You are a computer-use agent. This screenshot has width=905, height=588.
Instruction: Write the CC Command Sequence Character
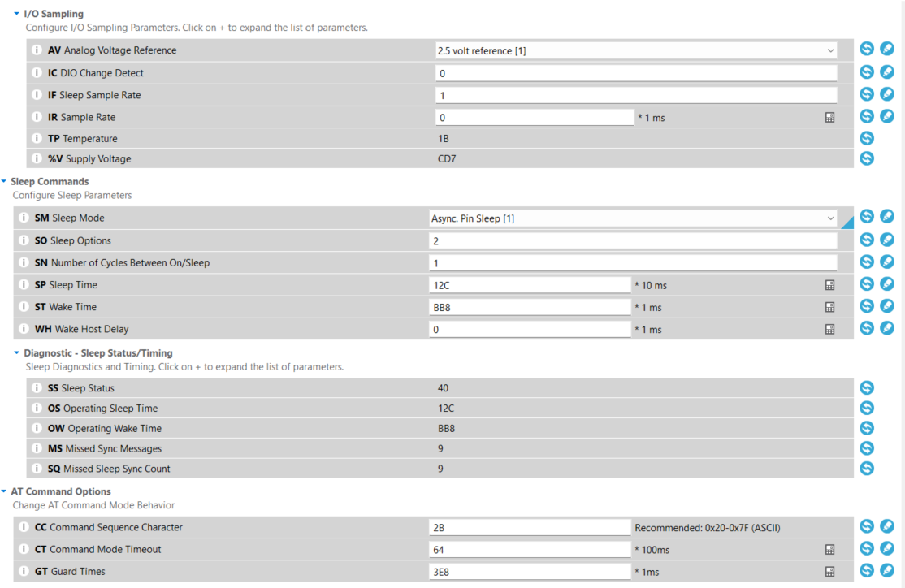tap(887, 527)
